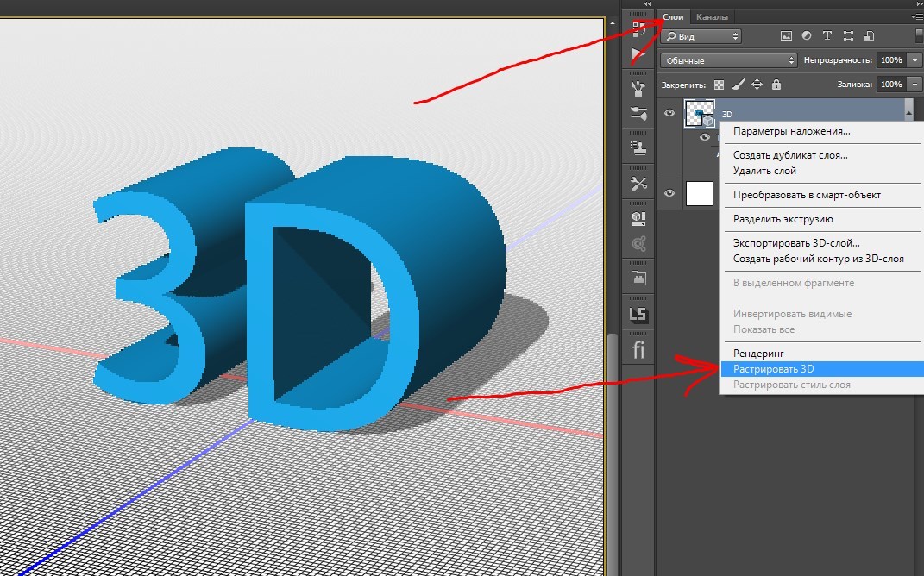Screen dimensions: 924x576
Task: Open the layer filter type dropdown Вид
Action: point(701,36)
